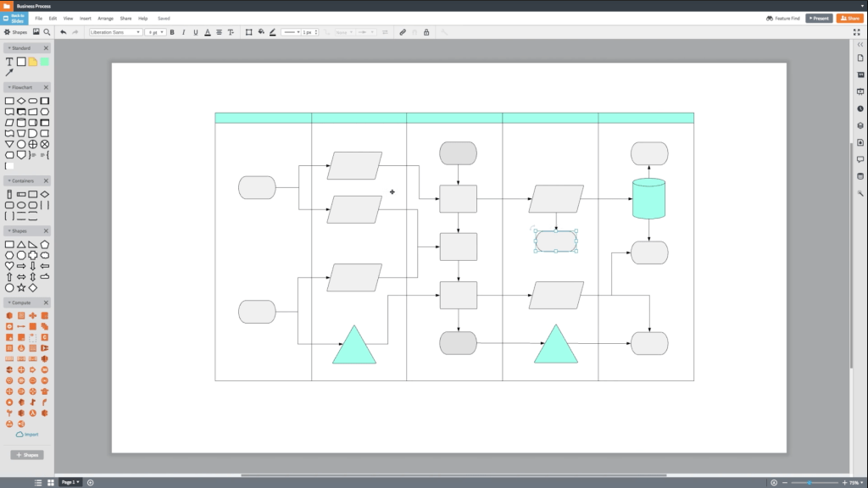Open the font size dropdown
Image resolution: width=868 pixels, height=488 pixels.
click(155, 32)
